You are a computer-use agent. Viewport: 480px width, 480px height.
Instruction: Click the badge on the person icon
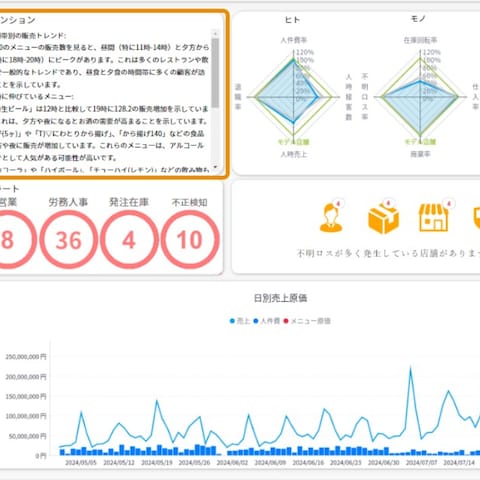coord(338,203)
